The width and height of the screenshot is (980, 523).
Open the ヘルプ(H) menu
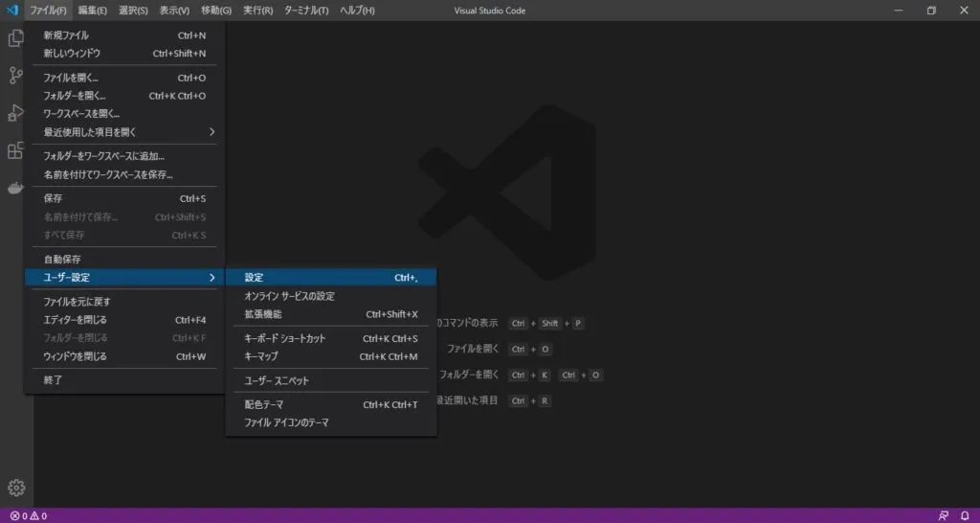point(358,11)
